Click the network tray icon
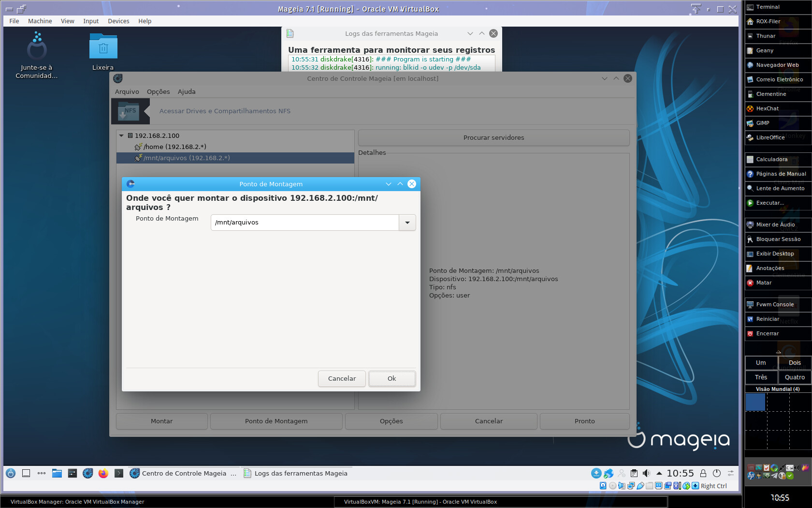812x508 pixels. point(609,473)
